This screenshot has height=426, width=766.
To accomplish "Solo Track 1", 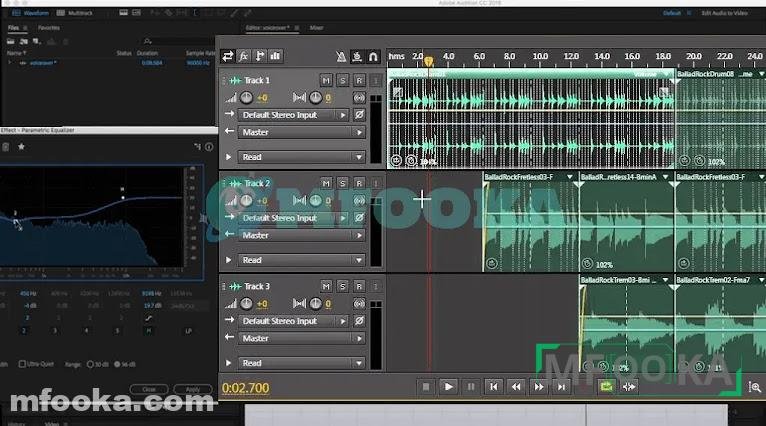I will [x=342, y=80].
